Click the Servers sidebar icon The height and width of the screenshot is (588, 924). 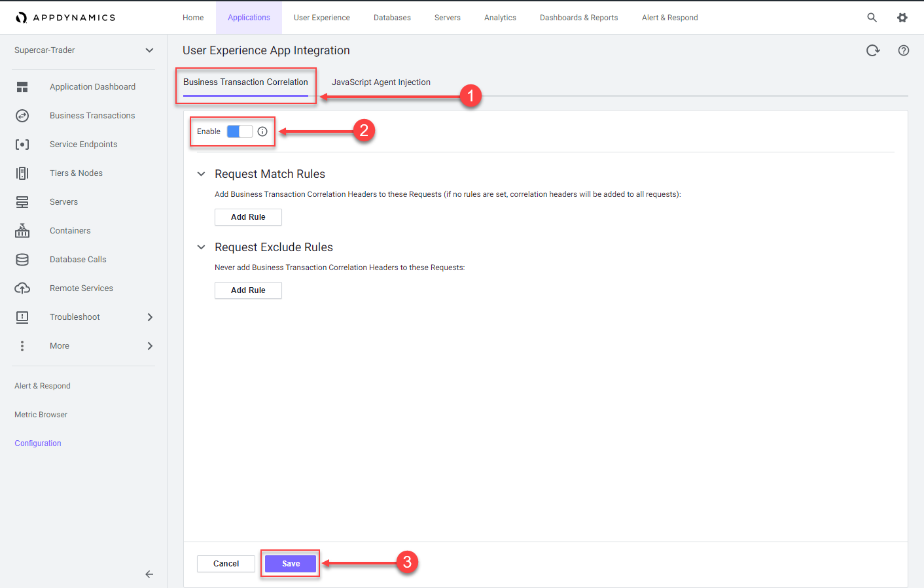tap(22, 202)
